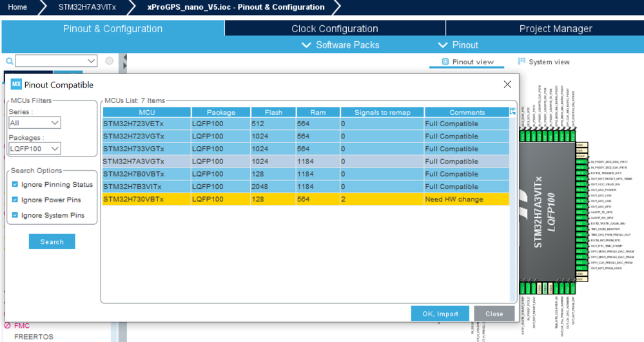
Task: Click Signals to remap value 2
Action: point(382,199)
